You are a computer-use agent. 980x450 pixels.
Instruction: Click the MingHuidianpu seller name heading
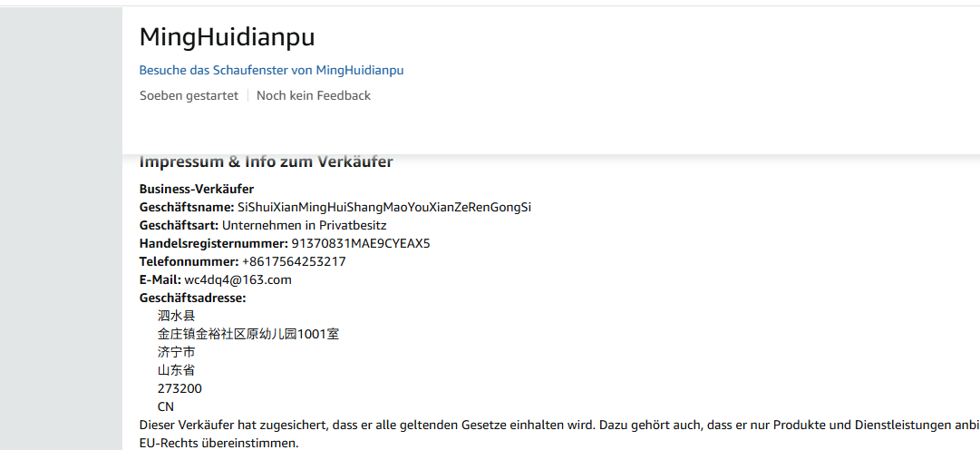point(227,37)
